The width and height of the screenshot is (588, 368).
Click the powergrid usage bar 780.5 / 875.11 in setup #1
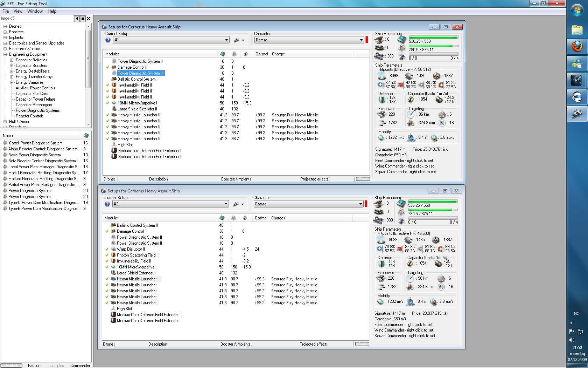[433, 46]
